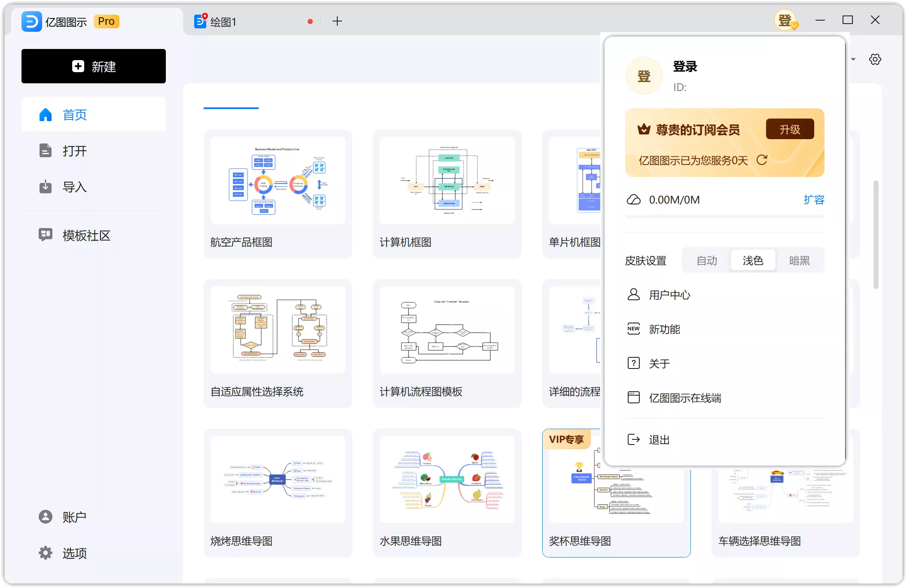
Task: Minimize the application window
Action: (820, 20)
